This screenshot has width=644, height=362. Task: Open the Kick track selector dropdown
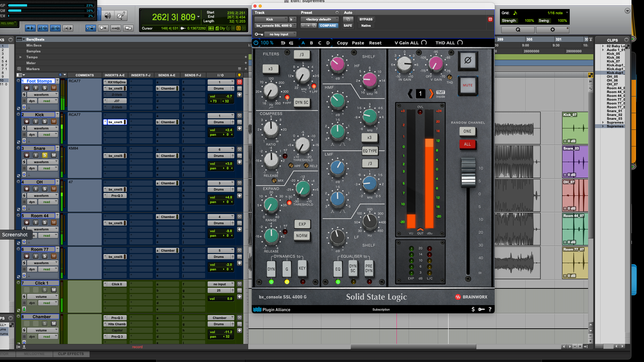pyautogui.click(x=271, y=19)
